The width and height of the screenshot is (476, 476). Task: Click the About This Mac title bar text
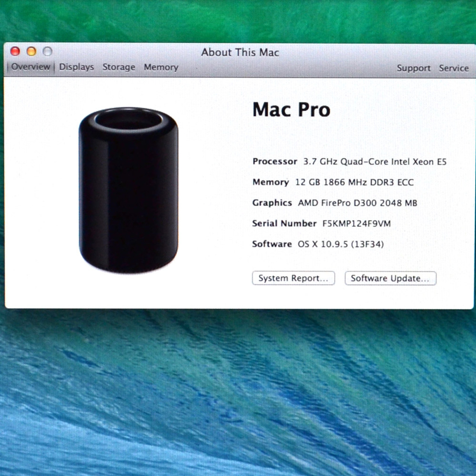point(240,52)
